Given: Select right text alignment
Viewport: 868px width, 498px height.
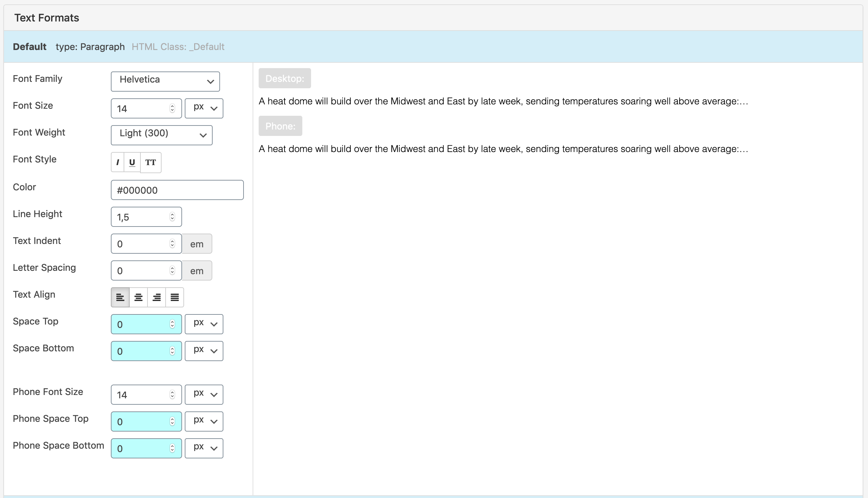Looking at the screenshot, I should [x=157, y=297].
